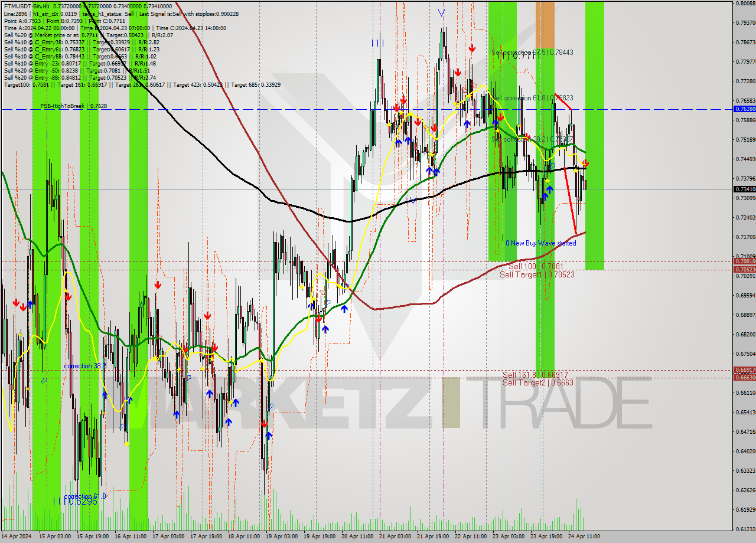Viewport: 756px width, 543px height.
Task: Click the 0.80088 price axis label
Action: coord(745,3)
